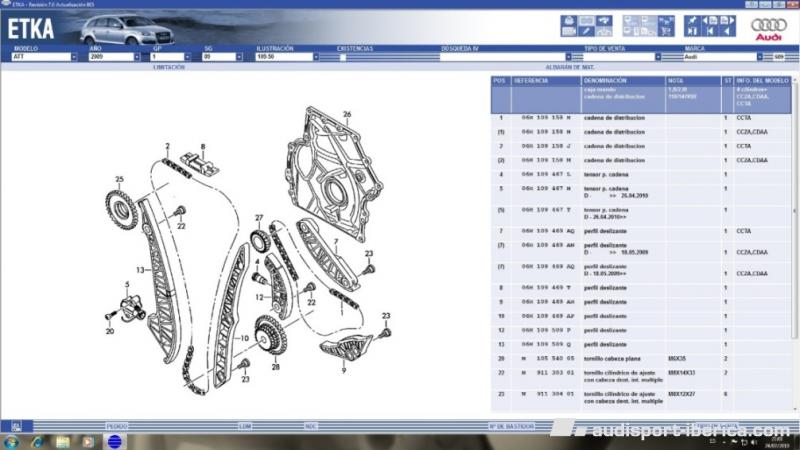800x450 pixels.
Task: Open the MODELO dropdown arrow
Action: pyautogui.click(x=73, y=57)
